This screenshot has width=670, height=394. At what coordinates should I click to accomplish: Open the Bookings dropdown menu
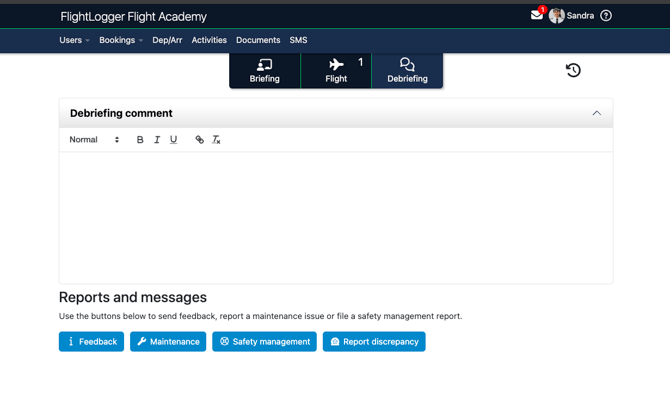pyautogui.click(x=121, y=40)
